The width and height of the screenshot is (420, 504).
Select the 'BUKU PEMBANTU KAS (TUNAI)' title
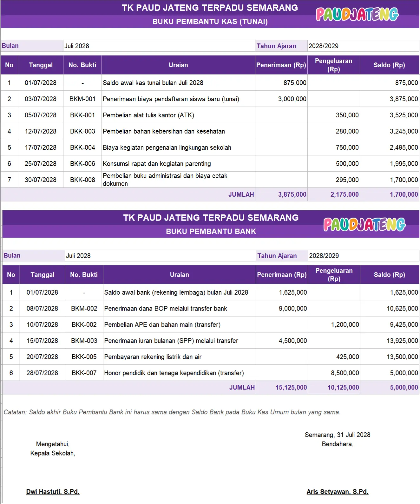(210, 22)
